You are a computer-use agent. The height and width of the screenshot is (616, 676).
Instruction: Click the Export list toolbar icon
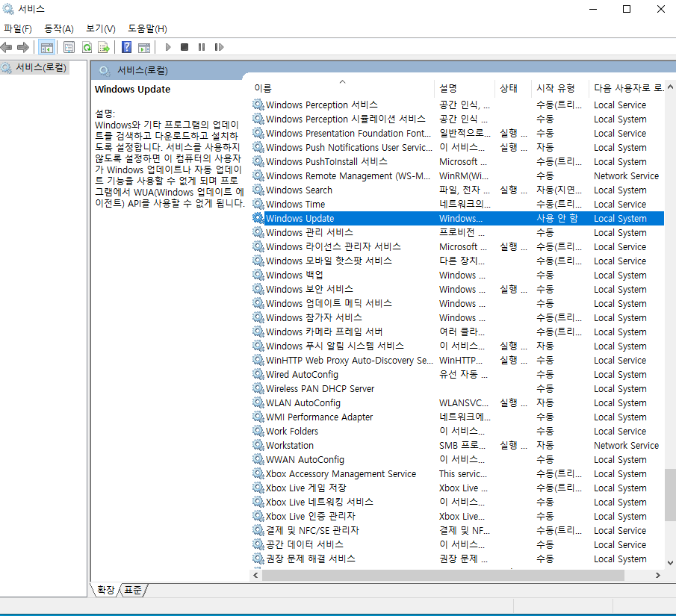pyautogui.click(x=104, y=47)
